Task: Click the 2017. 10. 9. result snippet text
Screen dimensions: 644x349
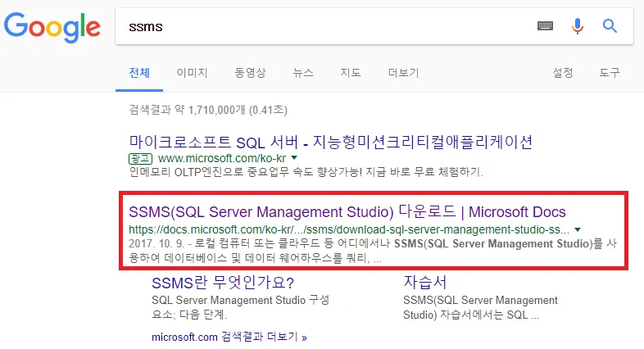Action: [x=373, y=251]
